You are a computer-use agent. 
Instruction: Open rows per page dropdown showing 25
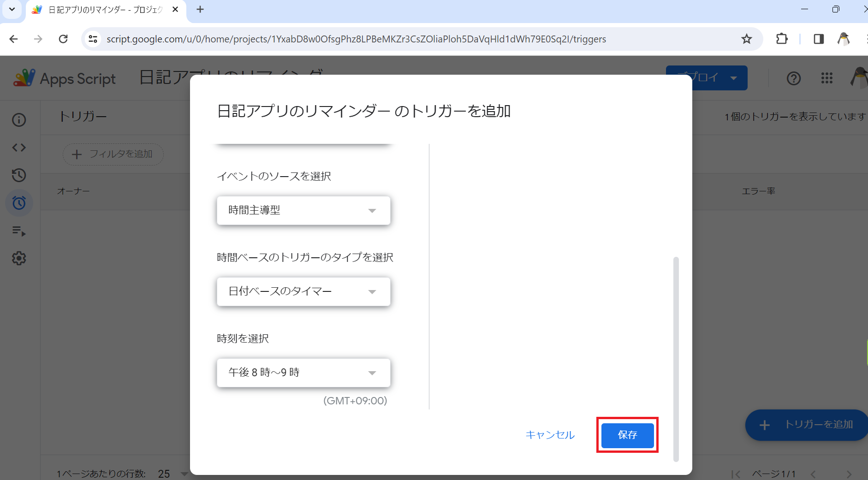173,474
